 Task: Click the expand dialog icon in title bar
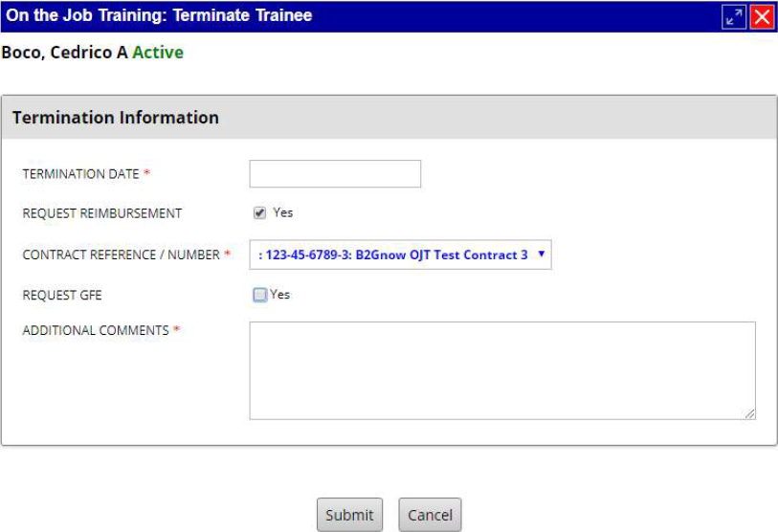734,16
